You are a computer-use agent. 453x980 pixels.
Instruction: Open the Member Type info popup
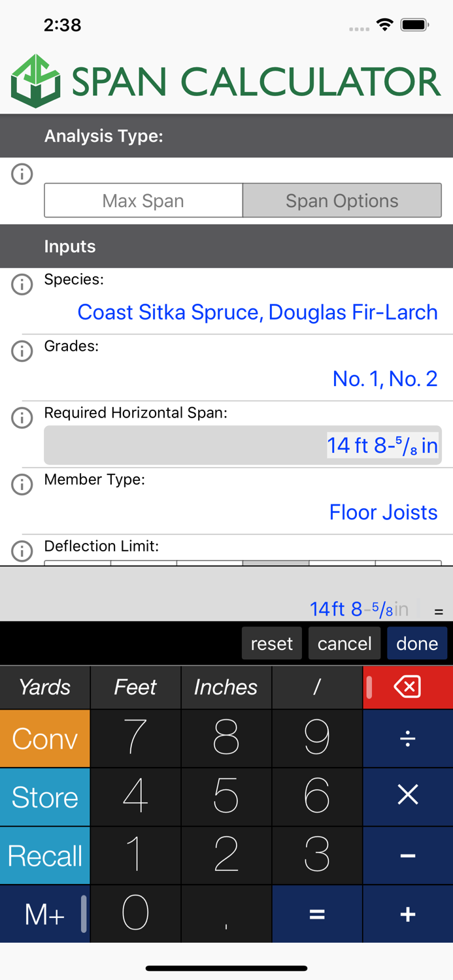pyautogui.click(x=22, y=484)
